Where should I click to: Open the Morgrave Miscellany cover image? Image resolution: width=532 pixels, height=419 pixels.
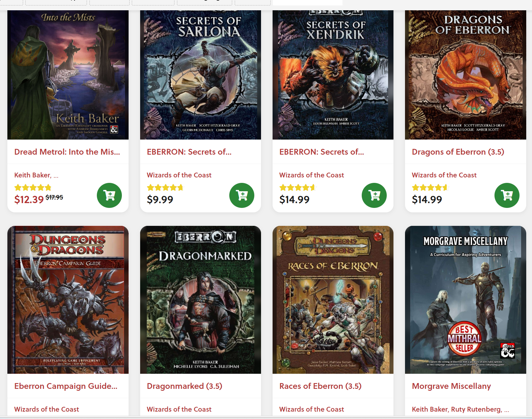click(466, 300)
